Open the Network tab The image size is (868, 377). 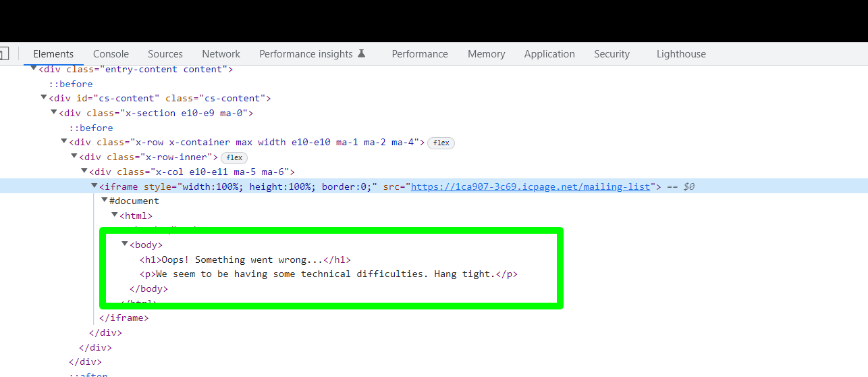(x=221, y=54)
